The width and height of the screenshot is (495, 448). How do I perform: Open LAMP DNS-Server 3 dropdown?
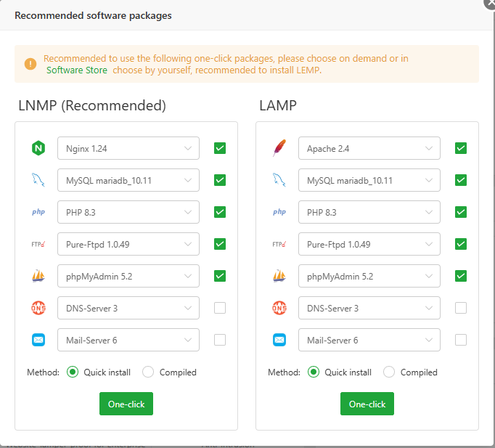pyautogui.click(x=369, y=308)
